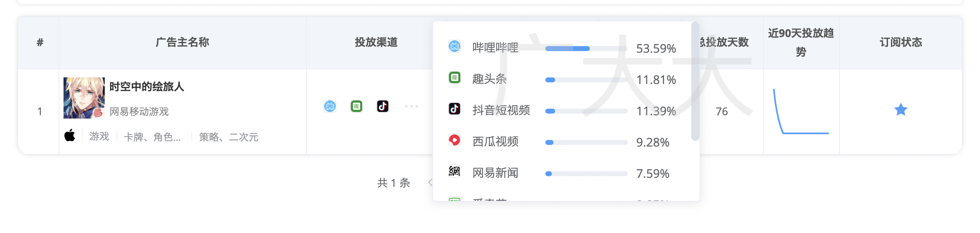Go to the previous page arrow
Image resolution: width=980 pixels, height=233 pixels.
point(430,182)
